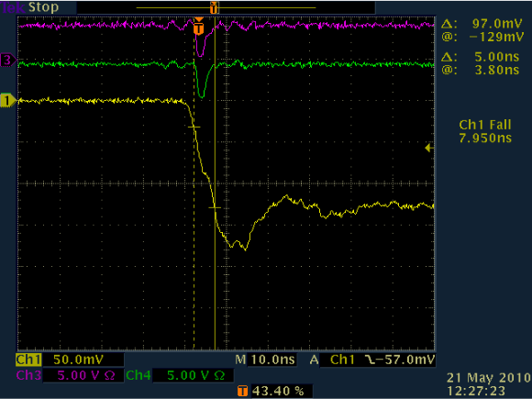Select the Channel 3 purple ground marker
This screenshot has height=399, width=532.
coord(8,60)
